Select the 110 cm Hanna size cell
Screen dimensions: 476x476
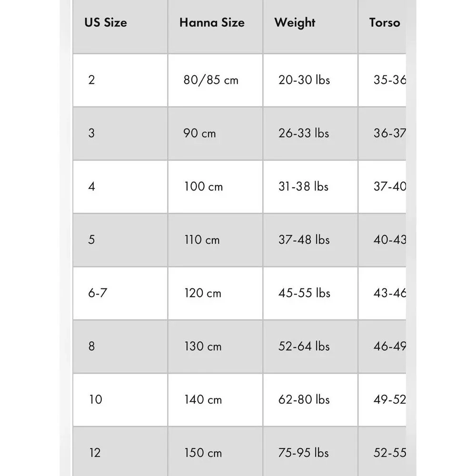[215, 240]
